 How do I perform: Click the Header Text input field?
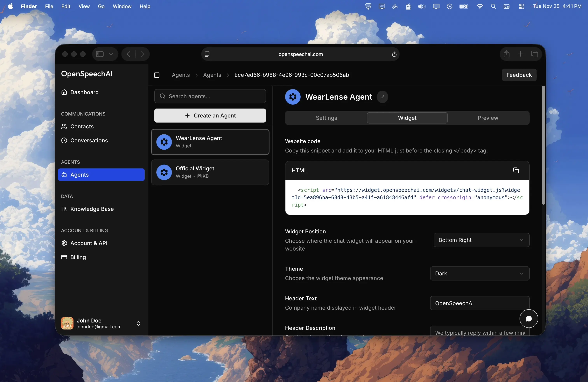[479, 303]
